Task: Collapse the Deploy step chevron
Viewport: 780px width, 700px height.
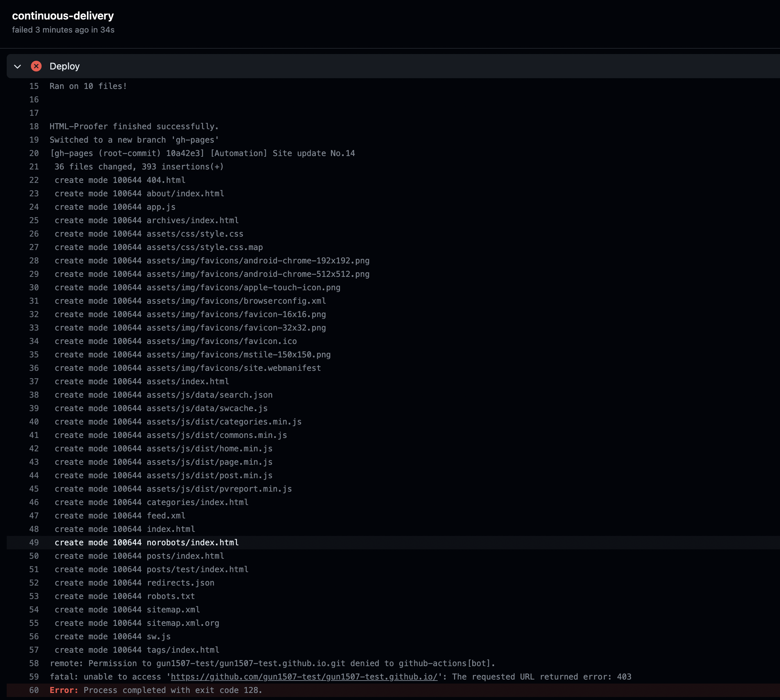Action: pos(17,66)
